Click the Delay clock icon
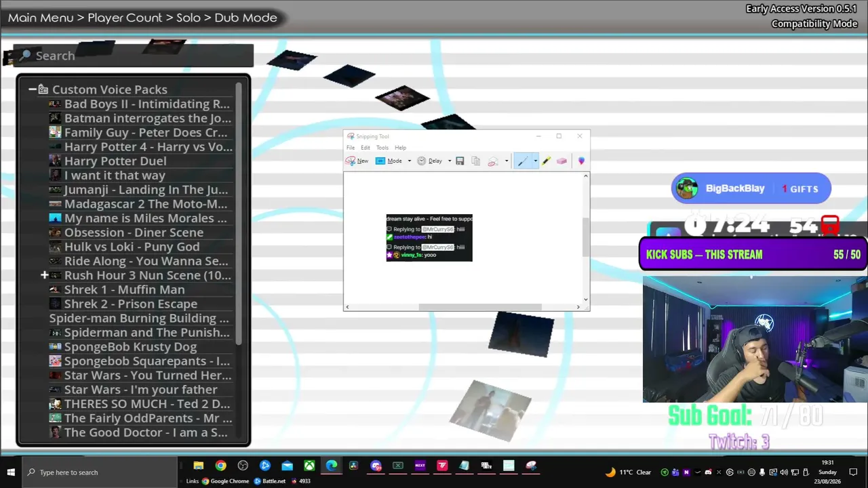This screenshot has width=868, height=488. (x=421, y=161)
